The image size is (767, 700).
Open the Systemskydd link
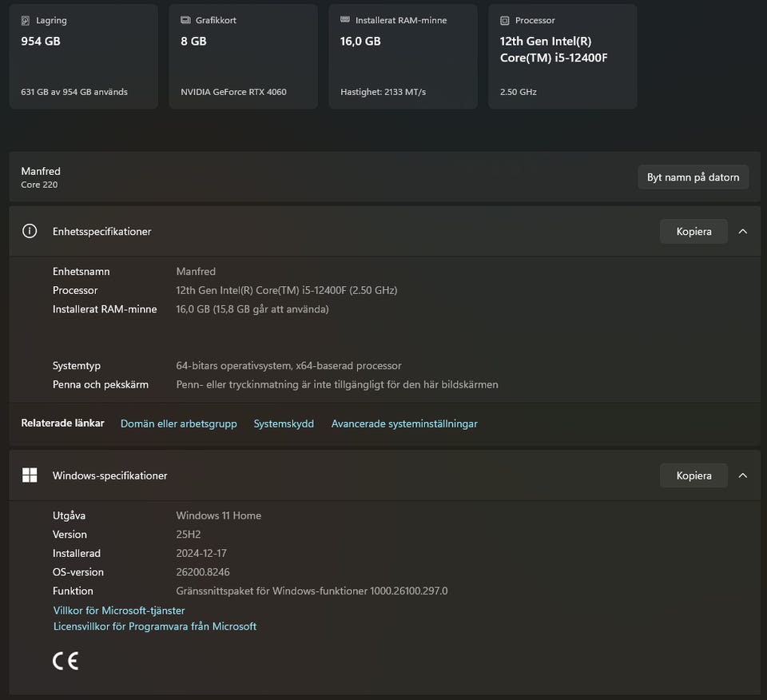[x=284, y=424]
